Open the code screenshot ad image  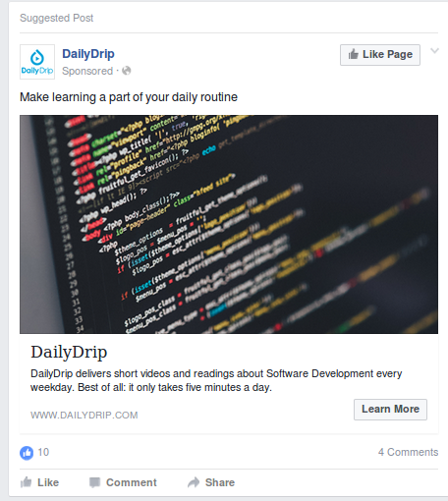click(x=229, y=224)
